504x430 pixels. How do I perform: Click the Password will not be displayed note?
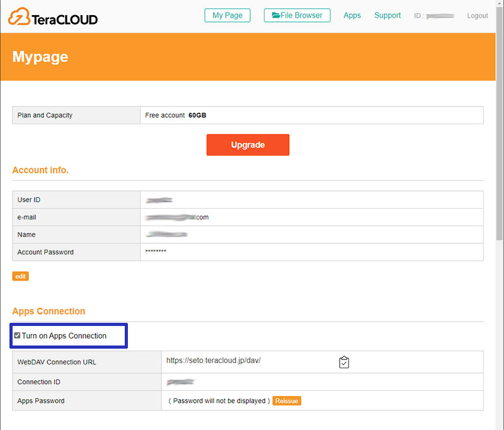pos(219,401)
